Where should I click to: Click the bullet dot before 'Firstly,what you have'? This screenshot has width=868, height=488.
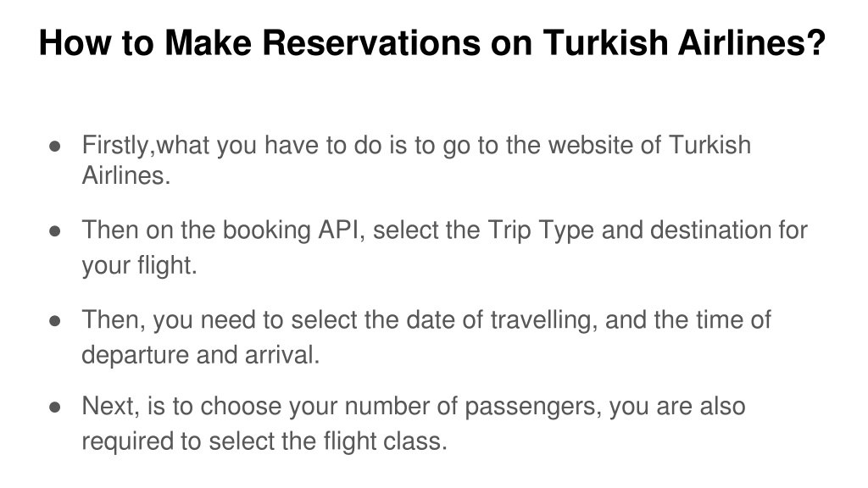55,147
